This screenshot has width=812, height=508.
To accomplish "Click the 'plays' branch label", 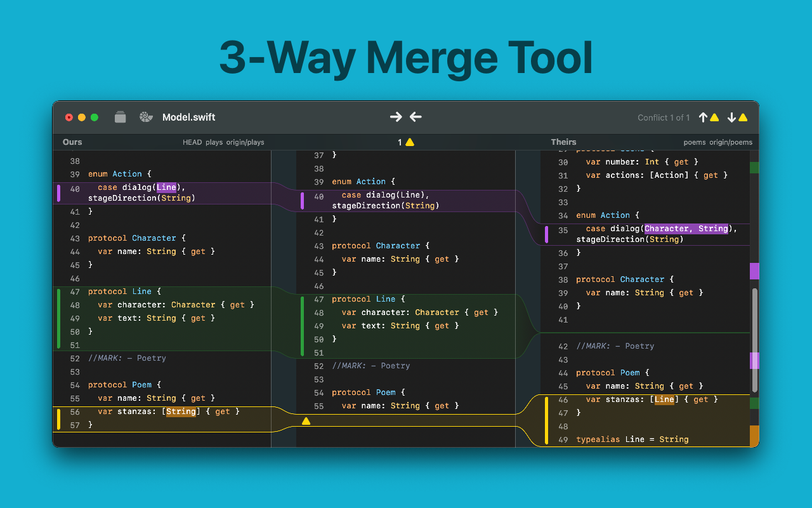I will point(214,142).
